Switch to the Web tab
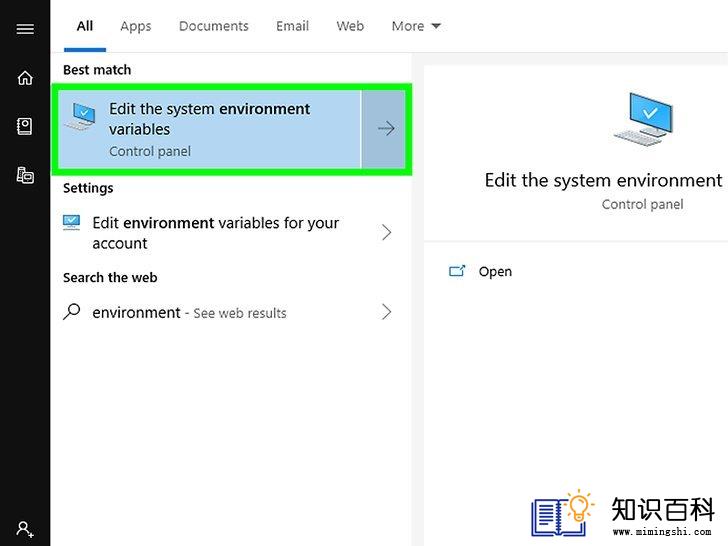The image size is (728, 546). (x=350, y=26)
